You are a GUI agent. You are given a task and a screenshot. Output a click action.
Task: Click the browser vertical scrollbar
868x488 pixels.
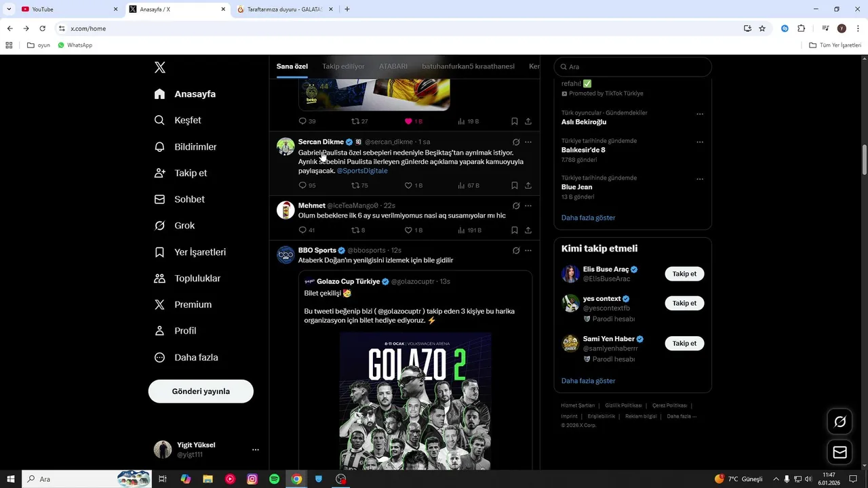click(x=864, y=159)
